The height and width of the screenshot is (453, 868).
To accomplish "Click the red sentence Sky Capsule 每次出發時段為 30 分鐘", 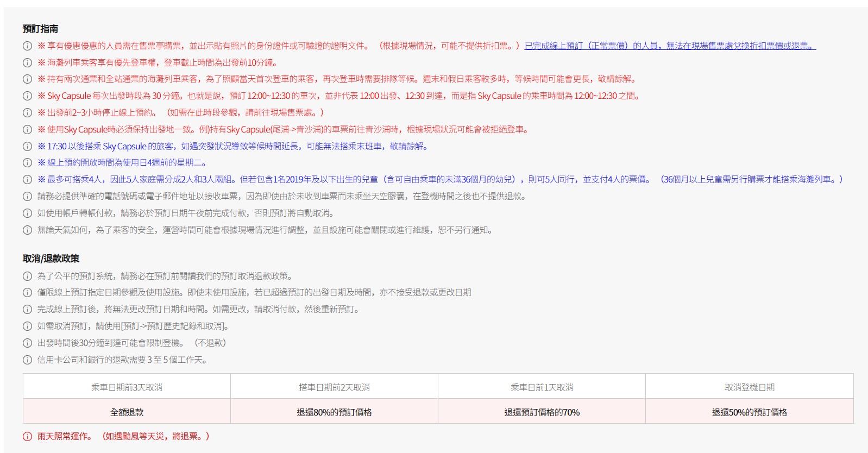I will [x=340, y=96].
